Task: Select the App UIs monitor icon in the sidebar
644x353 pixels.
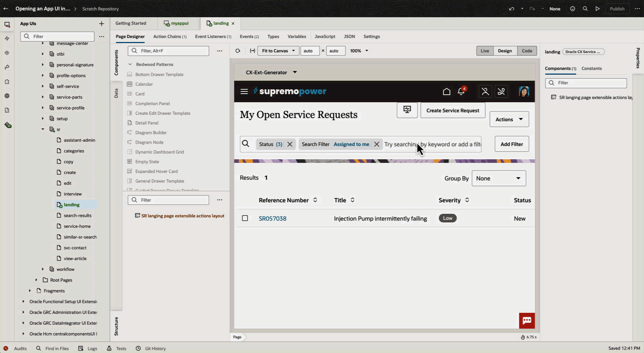Action: 7,24
